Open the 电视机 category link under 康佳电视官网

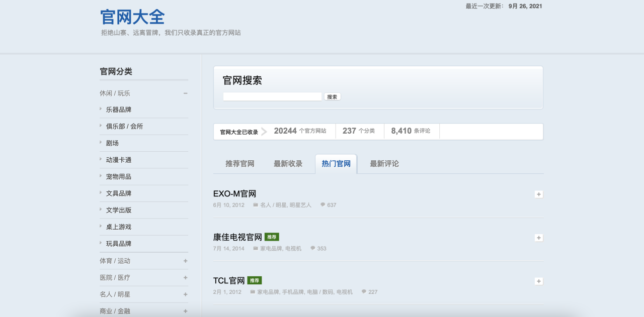[293, 248]
